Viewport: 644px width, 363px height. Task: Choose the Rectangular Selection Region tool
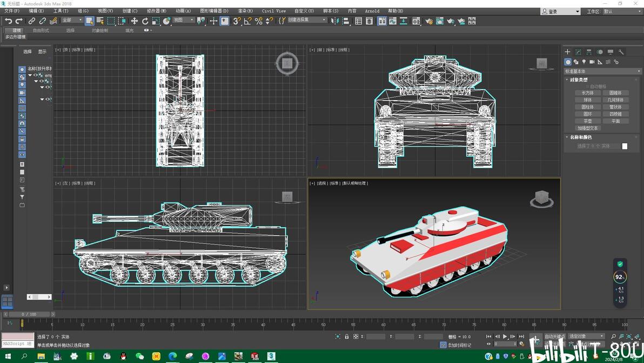pyautogui.click(x=111, y=21)
